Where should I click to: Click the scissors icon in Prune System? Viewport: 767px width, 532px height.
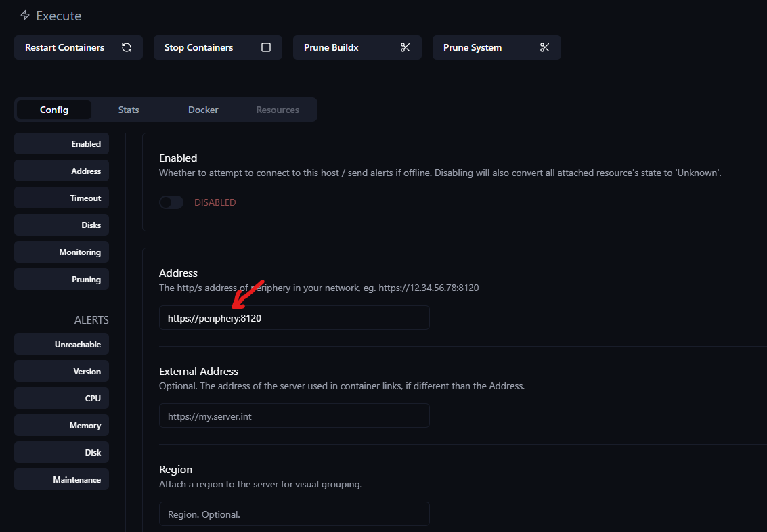tap(545, 47)
